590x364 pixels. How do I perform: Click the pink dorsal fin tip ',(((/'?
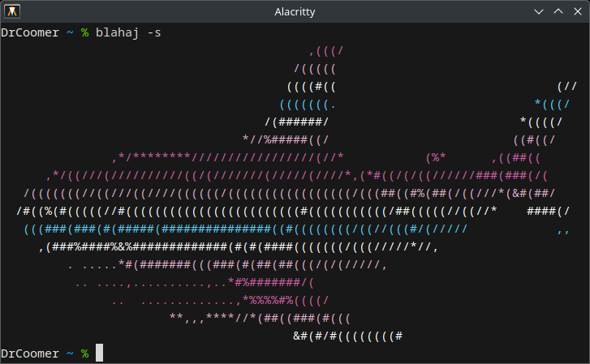click(326, 51)
